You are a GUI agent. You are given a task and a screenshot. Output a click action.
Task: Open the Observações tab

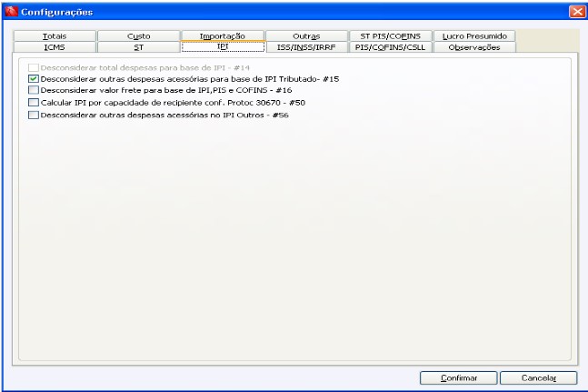(x=474, y=47)
